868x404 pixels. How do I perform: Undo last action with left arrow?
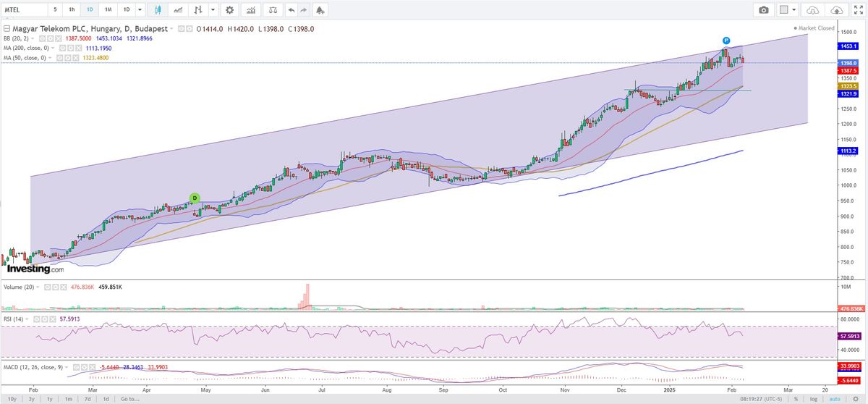click(x=291, y=10)
